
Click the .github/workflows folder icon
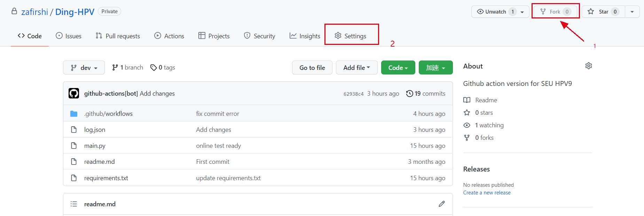(74, 114)
